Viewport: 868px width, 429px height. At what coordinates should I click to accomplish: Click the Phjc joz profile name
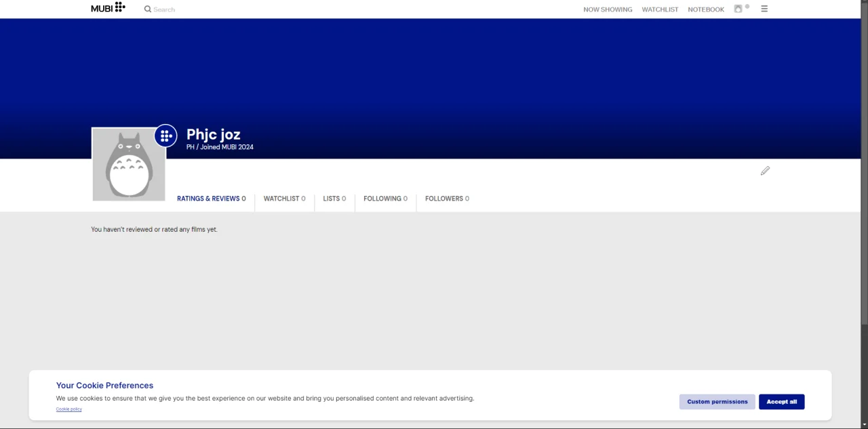click(214, 134)
